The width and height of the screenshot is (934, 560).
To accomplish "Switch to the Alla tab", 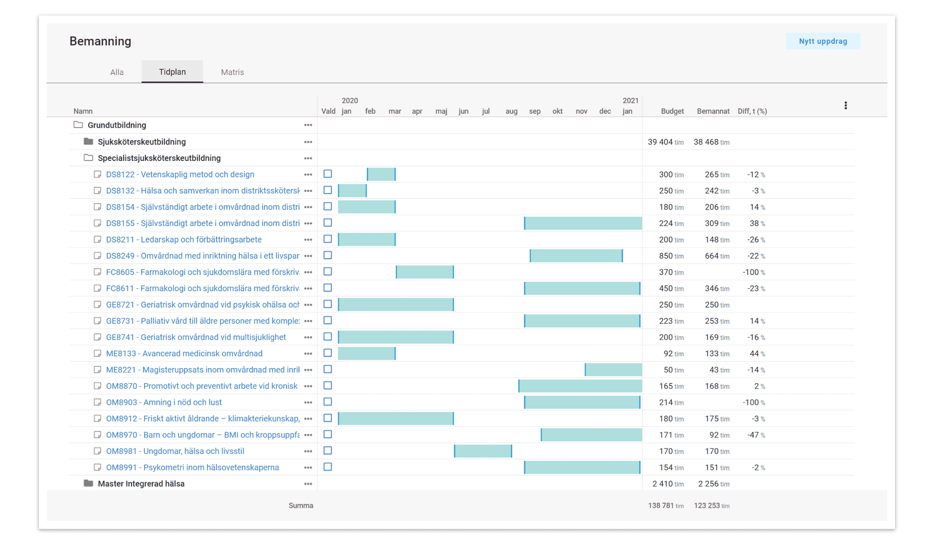I will coord(117,72).
